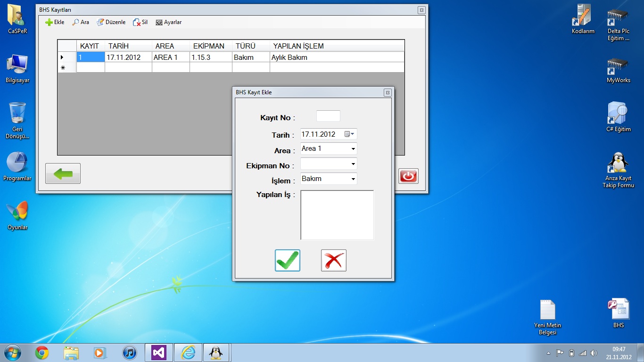Open Ayarlar settings from the toolbar
This screenshot has height=362, width=644.
point(169,22)
